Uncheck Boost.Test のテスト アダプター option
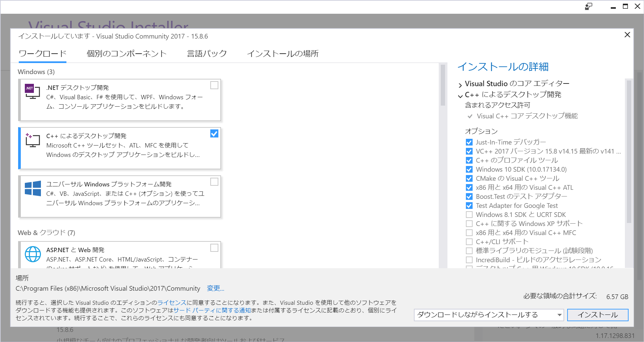 (469, 196)
